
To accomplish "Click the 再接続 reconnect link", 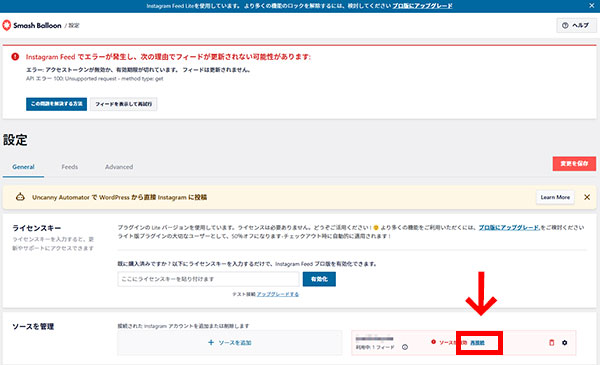I will 477,342.
